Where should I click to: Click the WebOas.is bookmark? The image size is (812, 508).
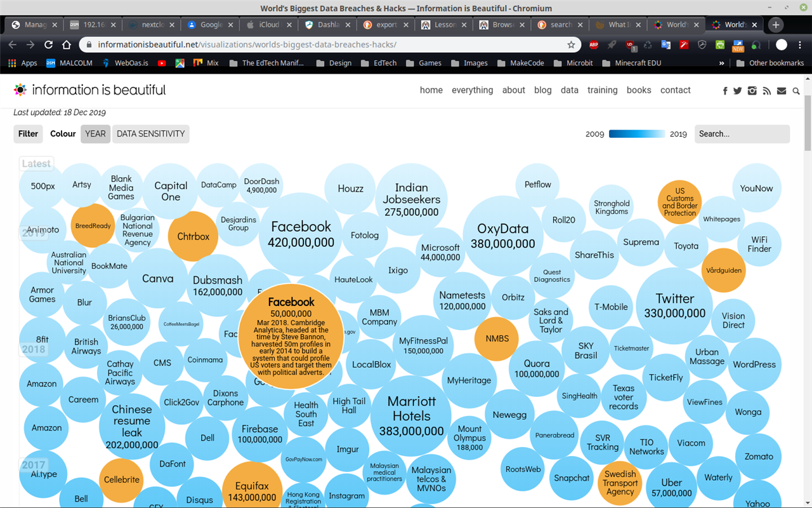click(125, 63)
